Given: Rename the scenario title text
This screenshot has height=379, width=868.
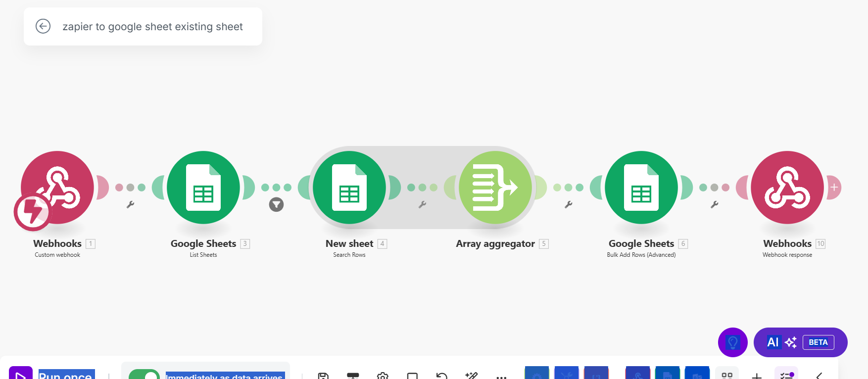Looking at the screenshot, I should 152,27.
